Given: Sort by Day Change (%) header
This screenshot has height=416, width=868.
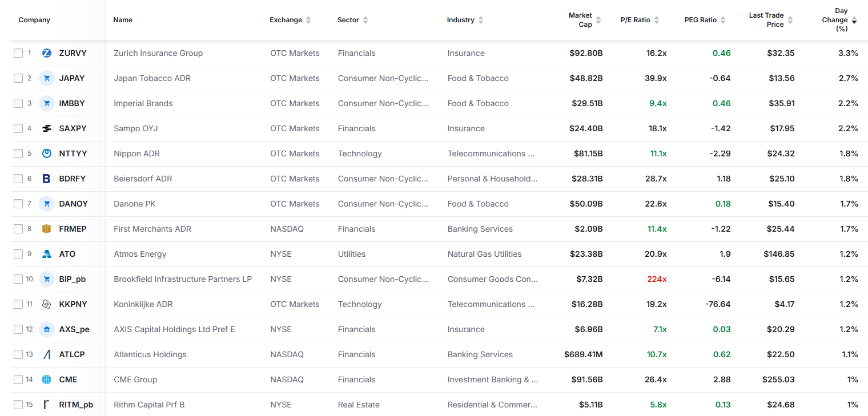Looking at the screenshot, I should 839,20.
